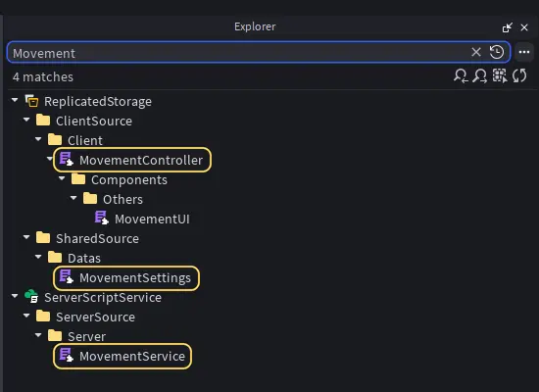Select the ServerSource folder row

click(95, 318)
